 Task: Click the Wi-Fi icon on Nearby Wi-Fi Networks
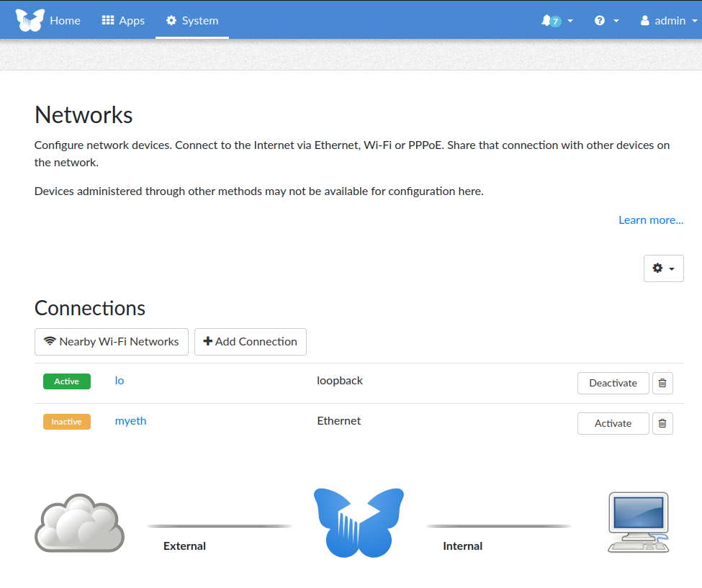coord(49,341)
